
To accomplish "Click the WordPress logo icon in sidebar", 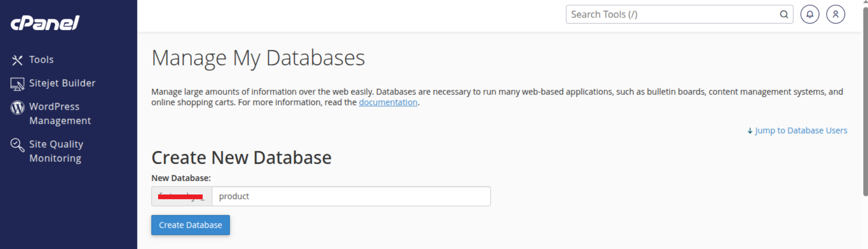I will point(17,108).
